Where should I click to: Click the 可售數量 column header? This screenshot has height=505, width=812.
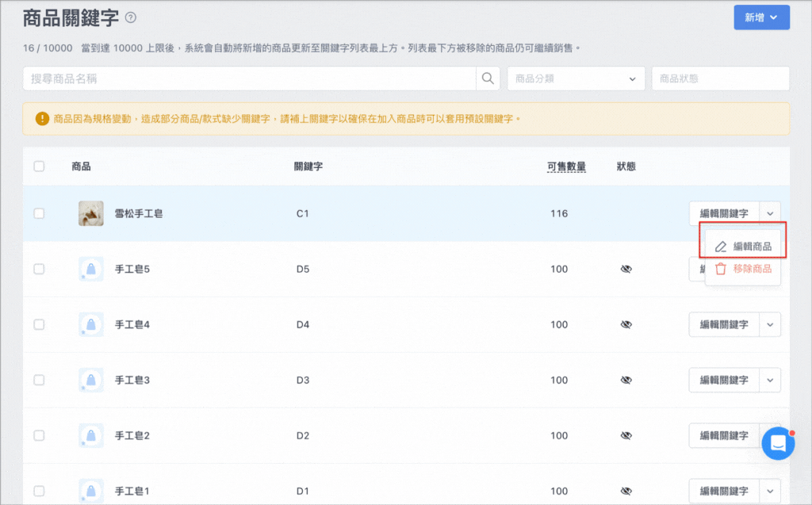566,166
